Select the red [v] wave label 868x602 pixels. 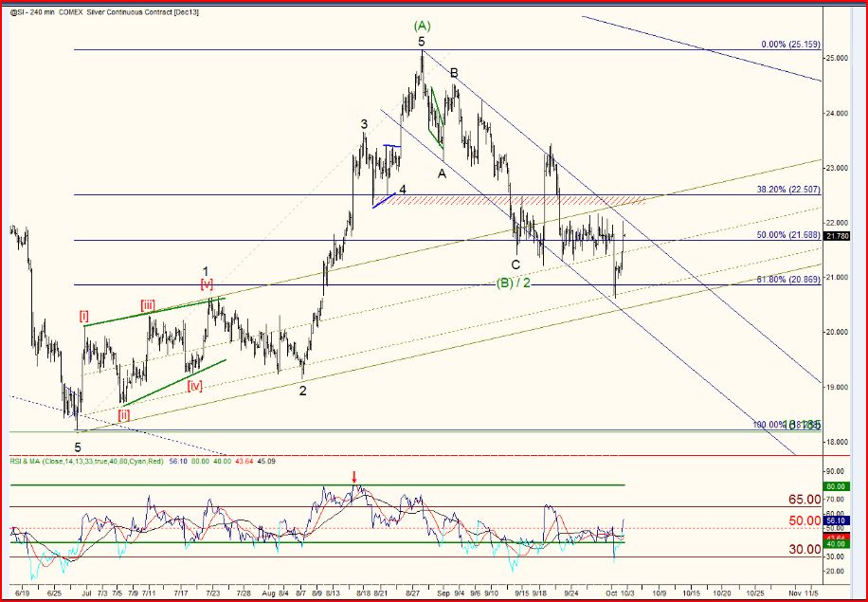click(206, 283)
